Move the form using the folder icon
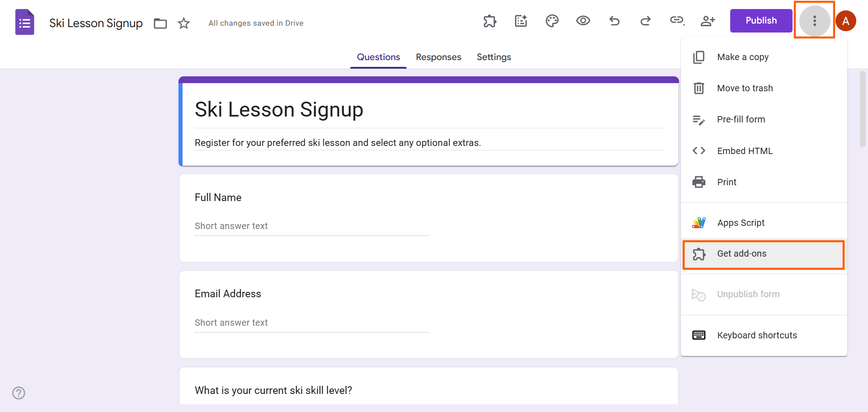This screenshot has height=412, width=868. pos(160,23)
